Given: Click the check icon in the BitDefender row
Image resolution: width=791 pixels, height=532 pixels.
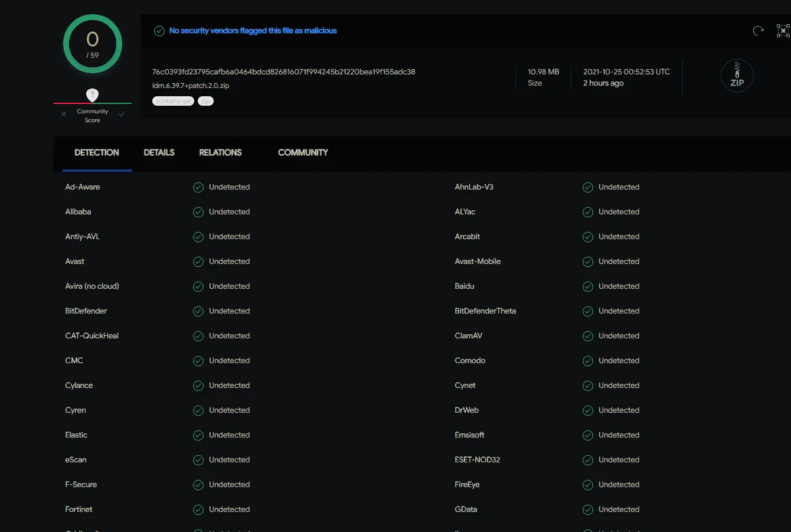Looking at the screenshot, I should click(x=198, y=311).
